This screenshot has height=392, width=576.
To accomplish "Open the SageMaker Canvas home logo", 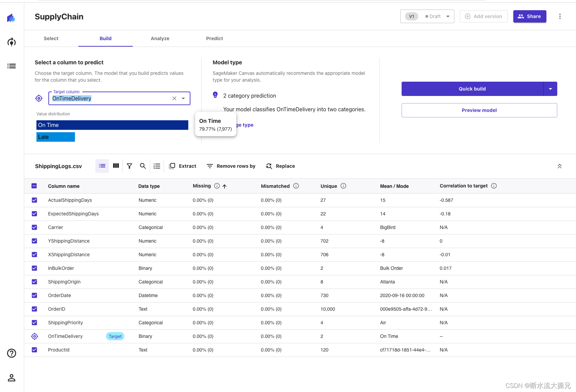I will click(x=11, y=18).
